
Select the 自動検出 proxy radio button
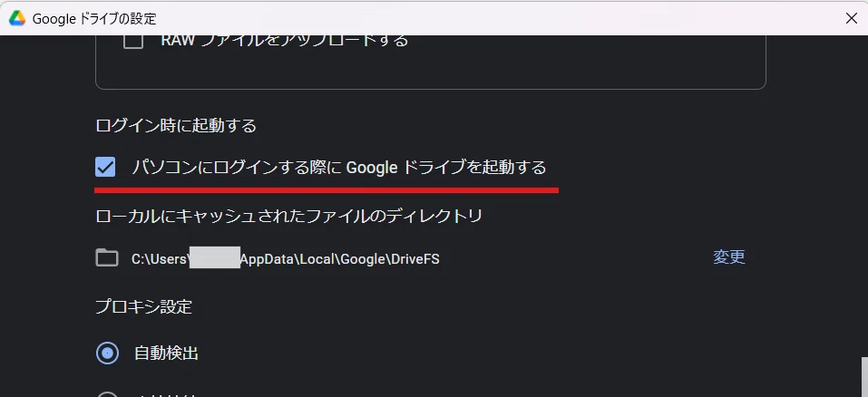(x=107, y=353)
